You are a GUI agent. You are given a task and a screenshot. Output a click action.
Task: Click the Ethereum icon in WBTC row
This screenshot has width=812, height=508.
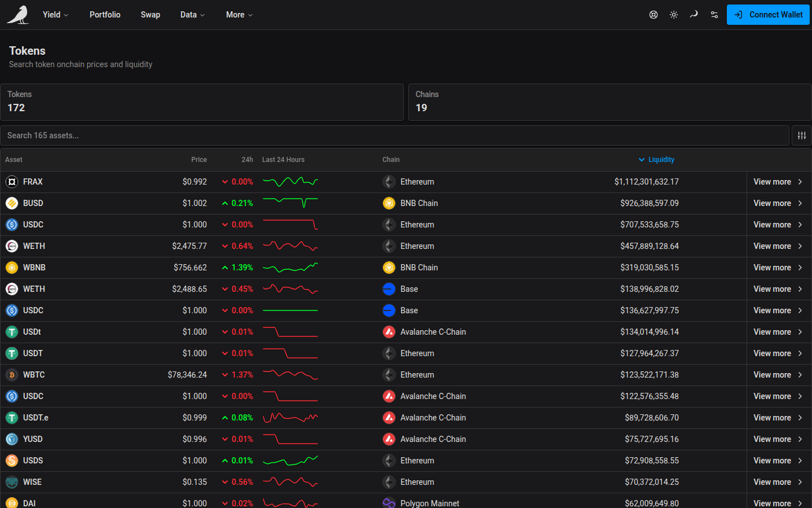click(389, 375)
